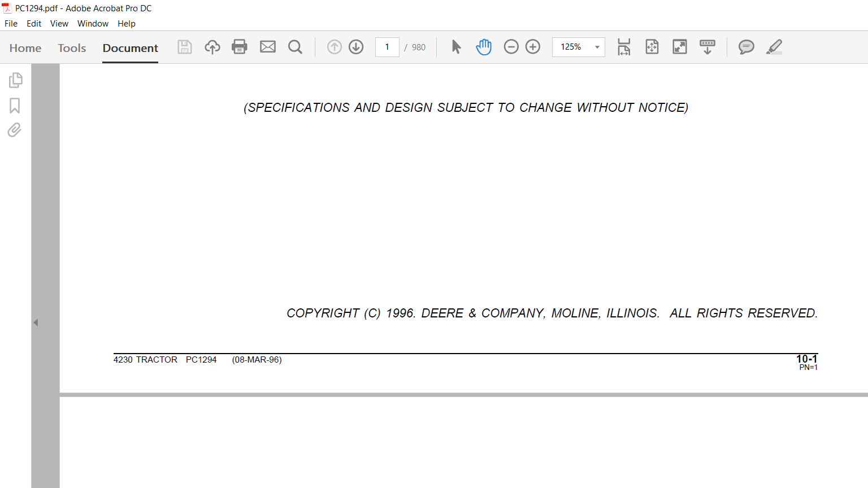The image size is (868, 488).
Task: Select the Highlight text pen tool
Action: tap(774, 47)
